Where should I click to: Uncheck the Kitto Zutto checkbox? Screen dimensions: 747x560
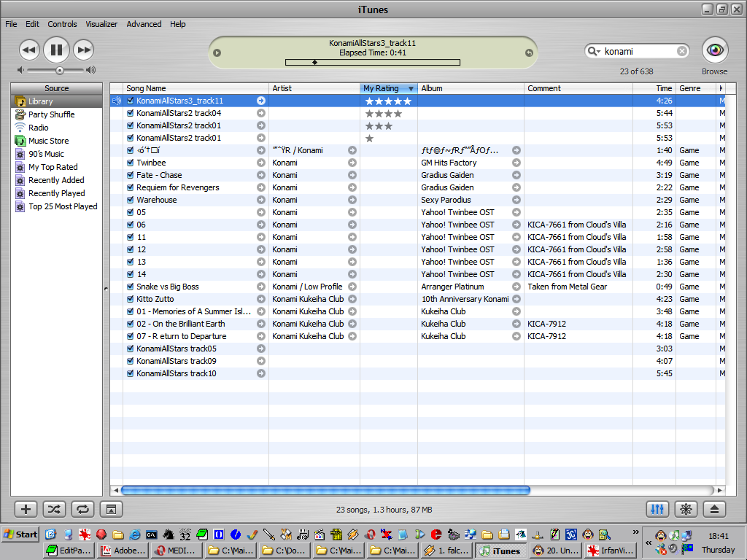130,298
